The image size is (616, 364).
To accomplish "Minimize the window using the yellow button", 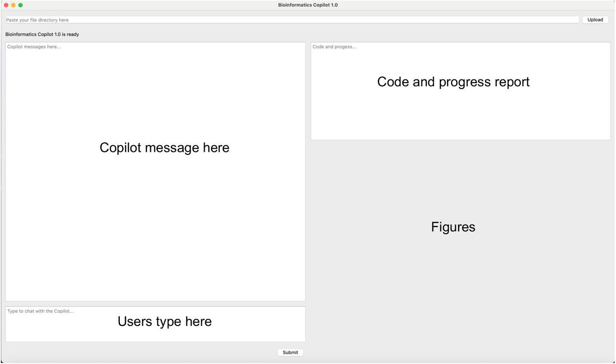I will [13, 5].
